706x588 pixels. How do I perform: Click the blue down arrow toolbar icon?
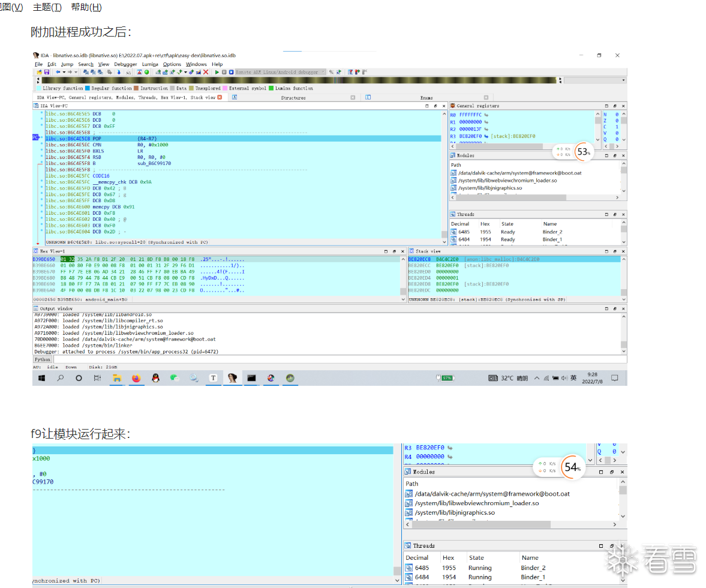pyautogui.click(x=119, y=72)
